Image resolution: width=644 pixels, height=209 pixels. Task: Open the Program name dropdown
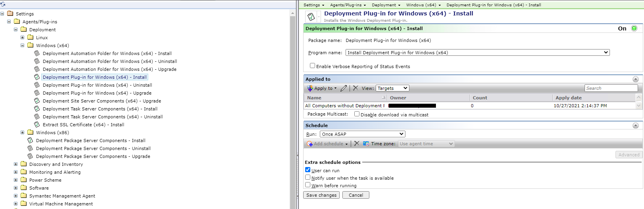point(478,53)
